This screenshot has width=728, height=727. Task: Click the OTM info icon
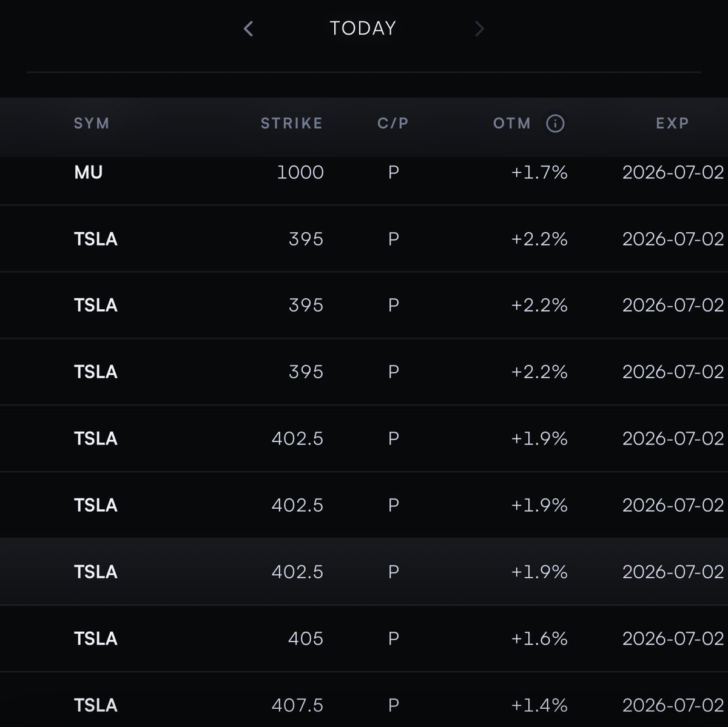point(555,124)
